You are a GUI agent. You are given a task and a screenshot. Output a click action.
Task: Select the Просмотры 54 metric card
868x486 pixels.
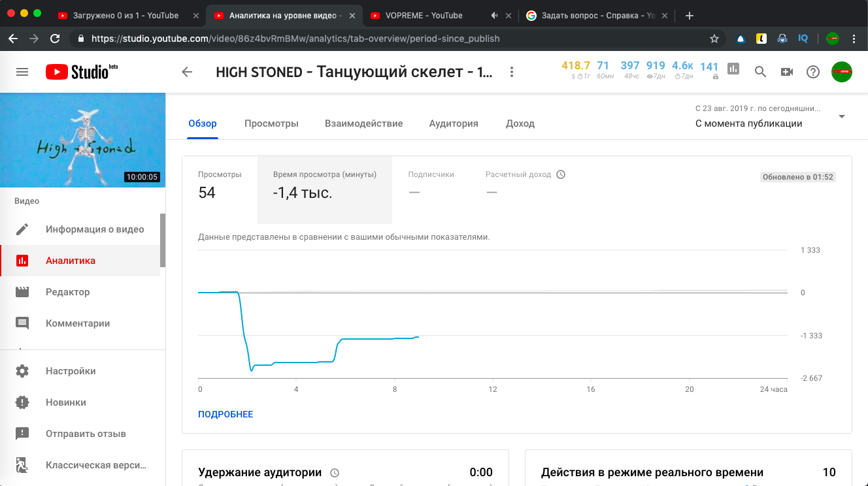(220, 190)
